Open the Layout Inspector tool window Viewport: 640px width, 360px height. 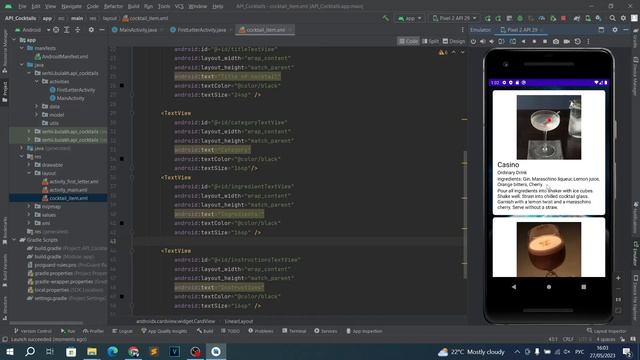(x=607, y=331)
